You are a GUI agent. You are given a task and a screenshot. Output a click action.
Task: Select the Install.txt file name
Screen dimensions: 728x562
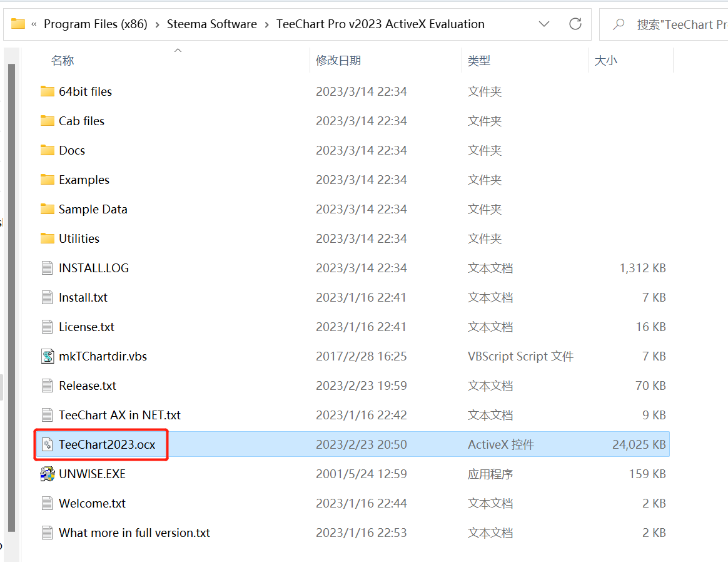83,297
